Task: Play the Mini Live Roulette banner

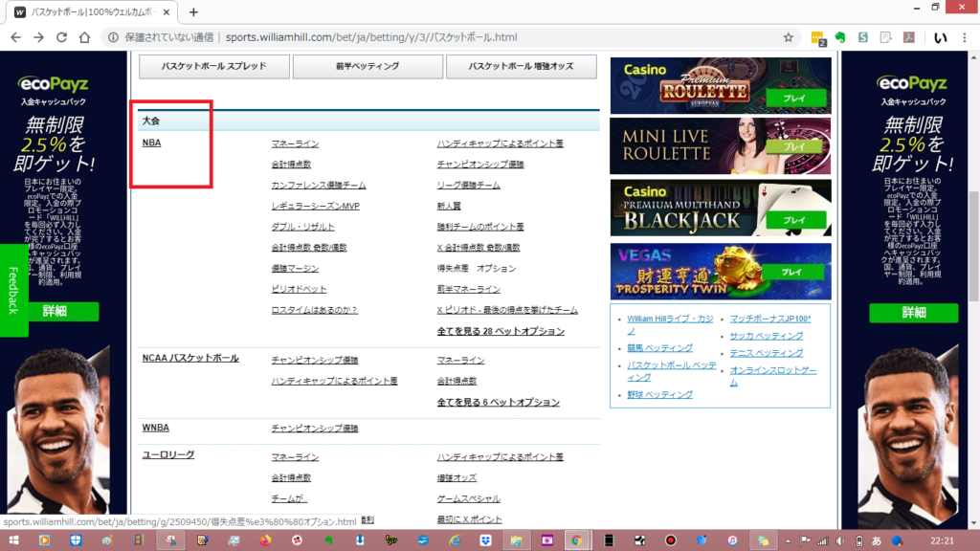Action: 794,146
